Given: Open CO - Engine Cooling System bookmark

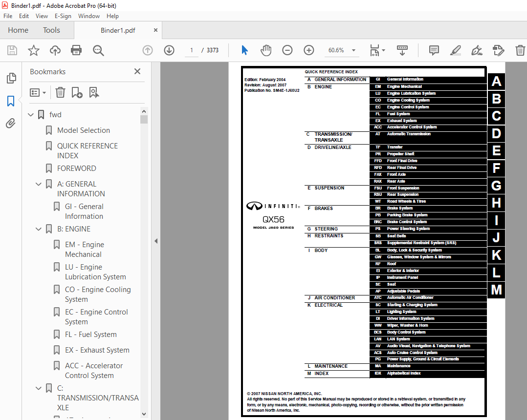Looking at the screenshot, I should [x=98, y=294].
